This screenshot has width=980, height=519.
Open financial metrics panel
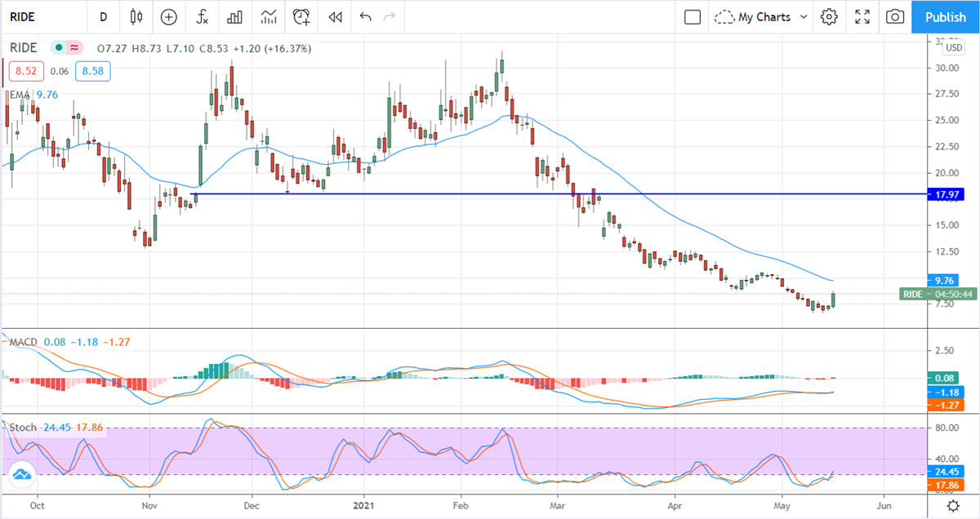[234, 16]
